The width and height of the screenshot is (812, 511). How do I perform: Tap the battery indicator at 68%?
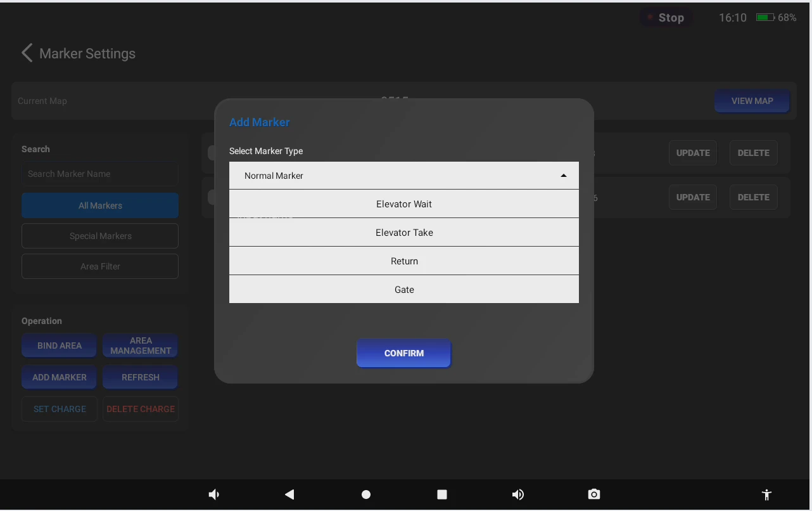click(776, 18)
